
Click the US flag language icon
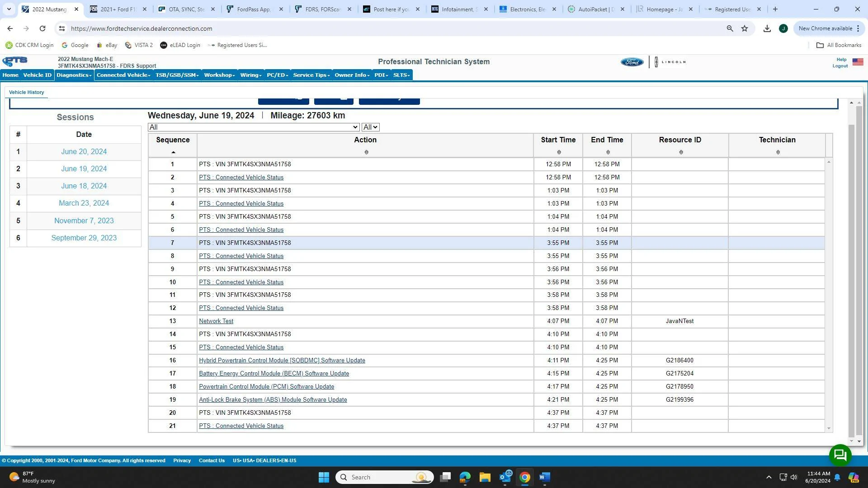[858, 62]
